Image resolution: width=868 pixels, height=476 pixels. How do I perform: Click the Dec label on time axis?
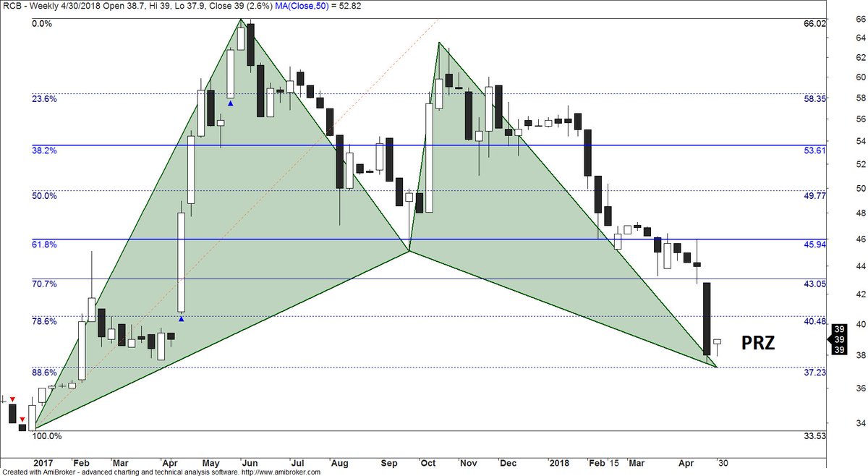509,462
